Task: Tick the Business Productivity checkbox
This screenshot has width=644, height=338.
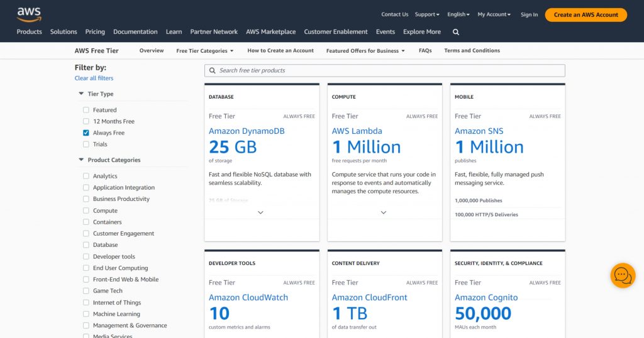Action: point(86,199)
